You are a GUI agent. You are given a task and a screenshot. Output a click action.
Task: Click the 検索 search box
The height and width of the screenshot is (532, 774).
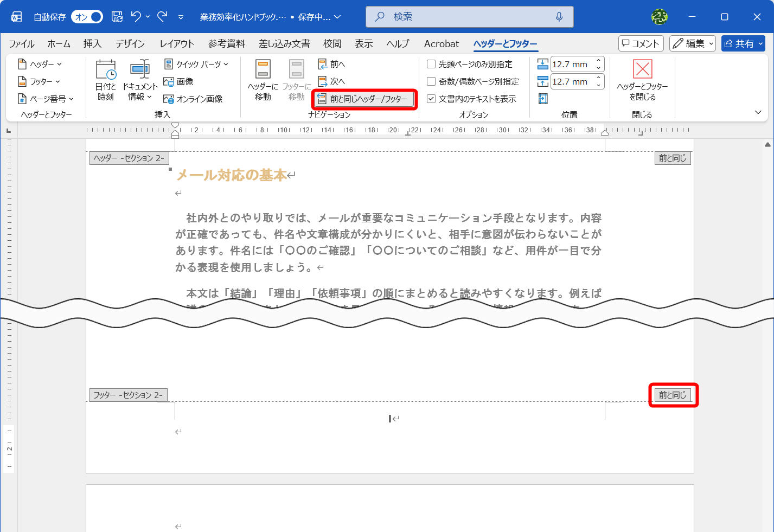pos(470,17)
